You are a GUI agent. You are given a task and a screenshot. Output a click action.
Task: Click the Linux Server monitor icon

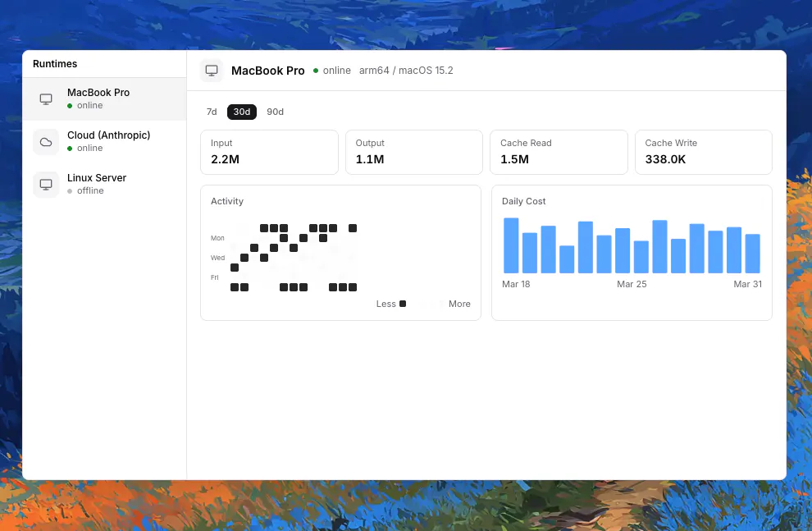click(46, 185)
